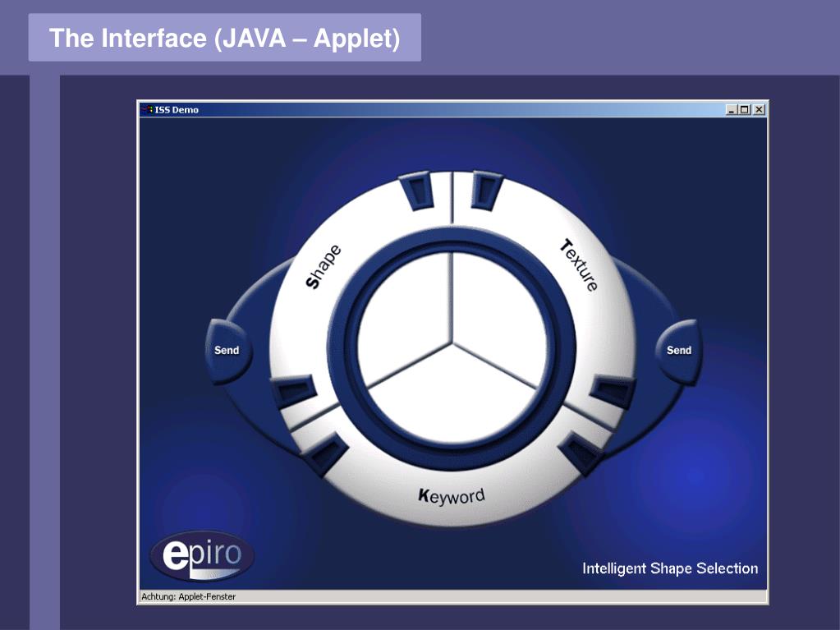Click the bottom-right blue slot in the Keyword segment
840x630 pixels.
[x=581, y=452]
